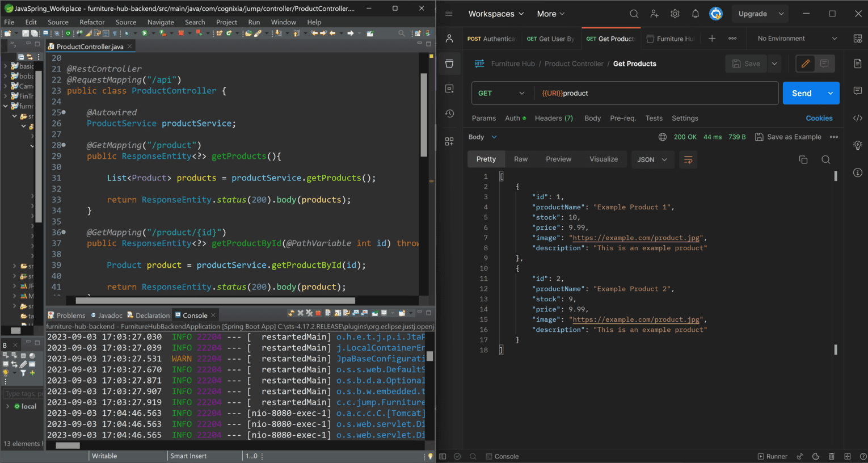This screenshot has width=868, height=463.
Task: Click the Postman hamburger menu icon
Action: click(449, 14)
